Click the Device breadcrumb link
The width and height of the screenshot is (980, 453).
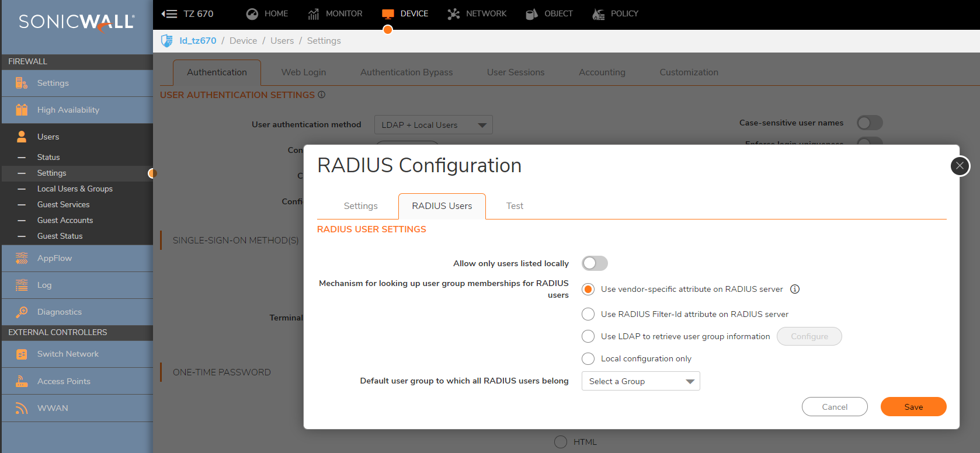pyautogui.click(x=243, y=41)
